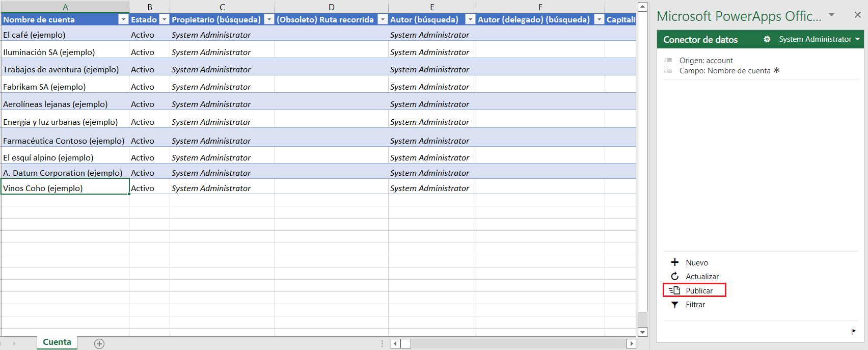Click the Publicar button label

click(699, 291)
